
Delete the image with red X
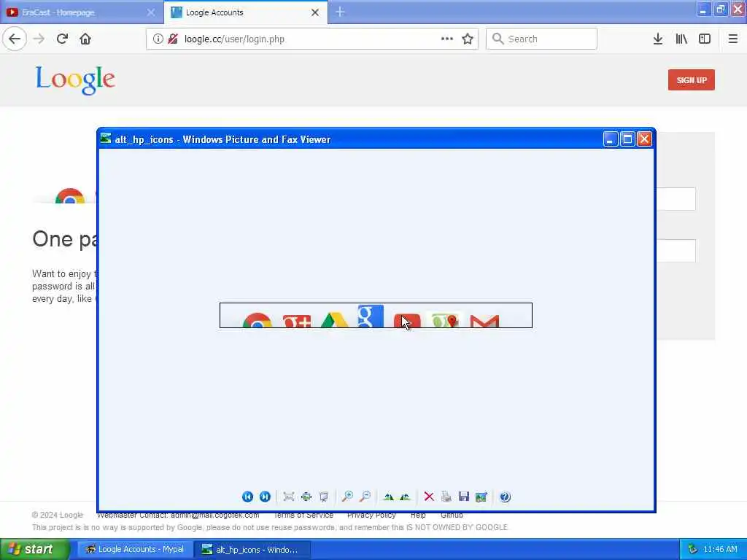tap(429, 497)
